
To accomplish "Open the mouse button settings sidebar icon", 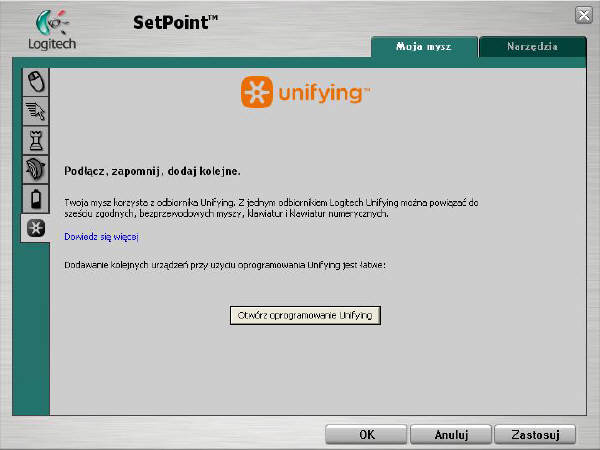I will coord(36,82).
